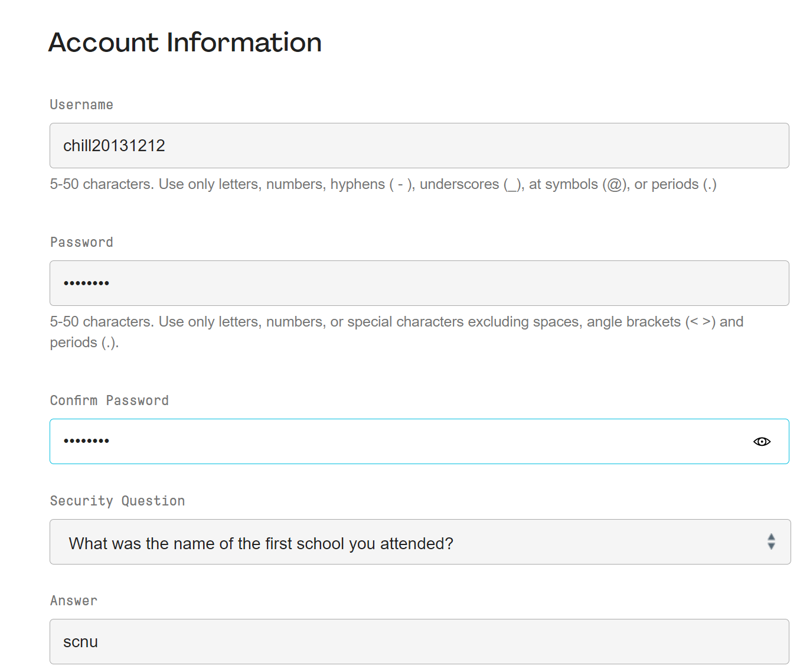Focus the Password input field

click(x=419, y=283)
